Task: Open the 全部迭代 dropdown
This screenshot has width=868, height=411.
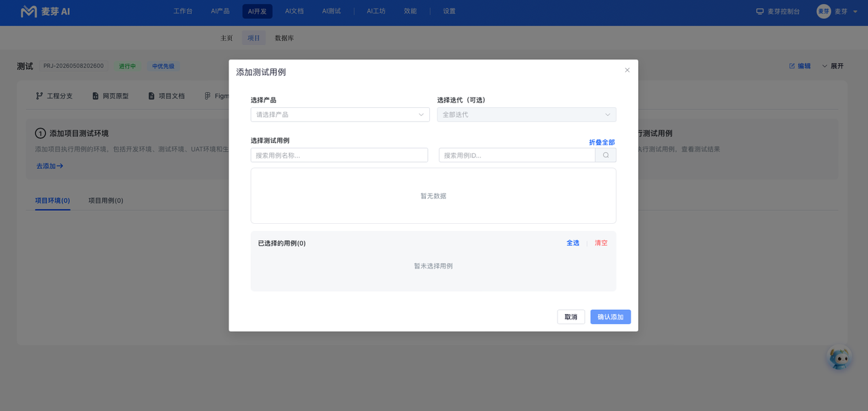Action: 526,115
